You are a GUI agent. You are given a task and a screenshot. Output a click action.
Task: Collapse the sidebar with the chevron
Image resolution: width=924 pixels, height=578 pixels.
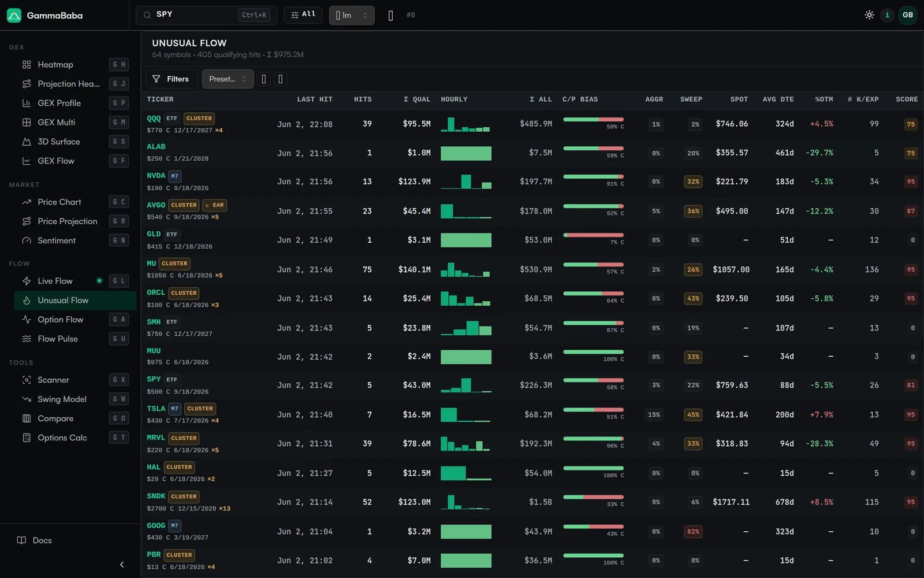coord(122,565)
